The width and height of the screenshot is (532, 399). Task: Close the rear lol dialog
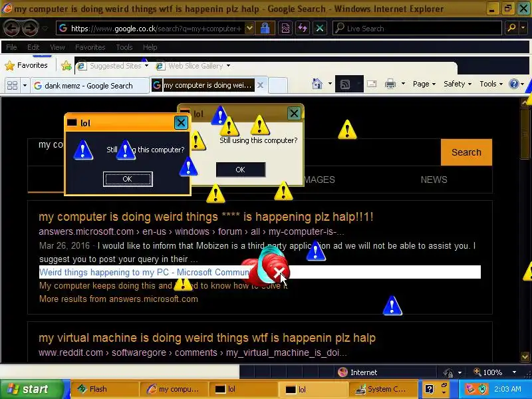tap(294, 113)
